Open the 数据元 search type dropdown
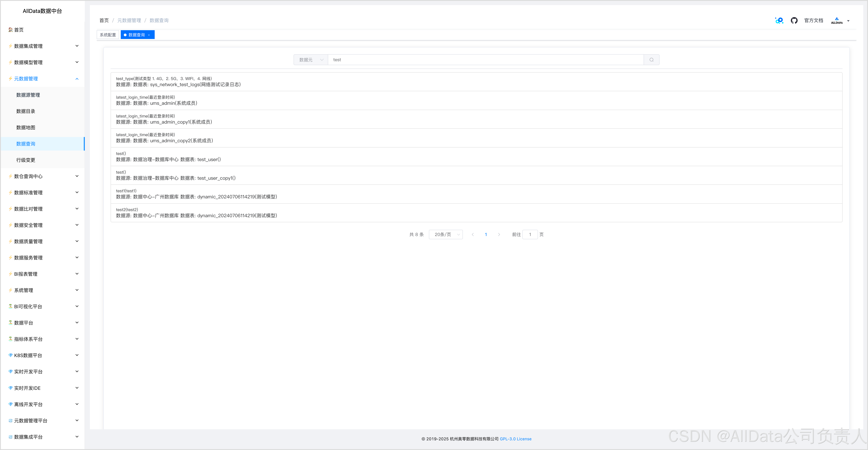The height and width of the screenshot is (450, 868). click(311, 60)
